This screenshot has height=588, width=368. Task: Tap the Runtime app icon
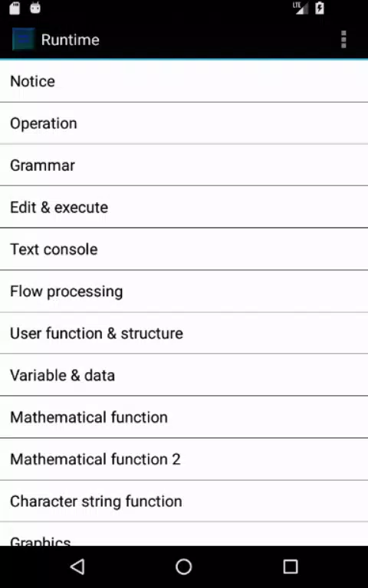[23, 39]
